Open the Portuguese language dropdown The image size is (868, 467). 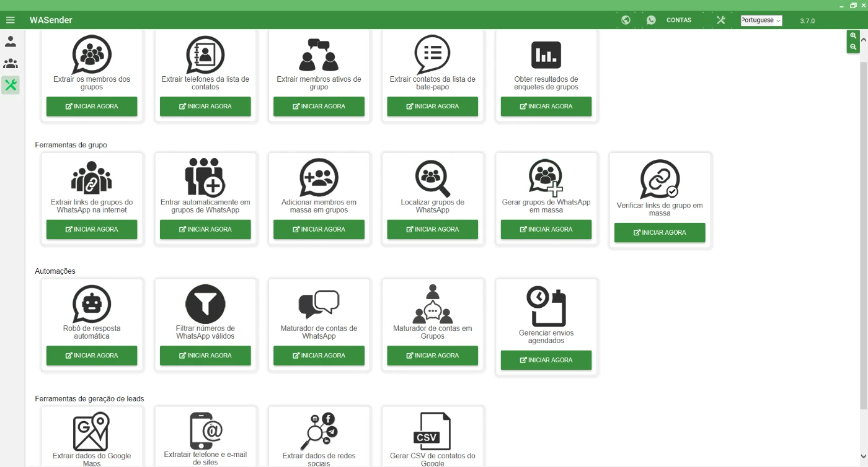coord(761,20)
